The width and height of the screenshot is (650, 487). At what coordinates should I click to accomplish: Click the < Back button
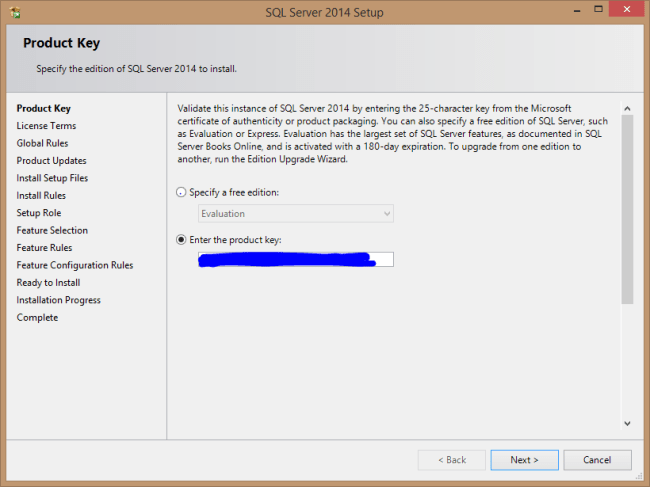452,460
